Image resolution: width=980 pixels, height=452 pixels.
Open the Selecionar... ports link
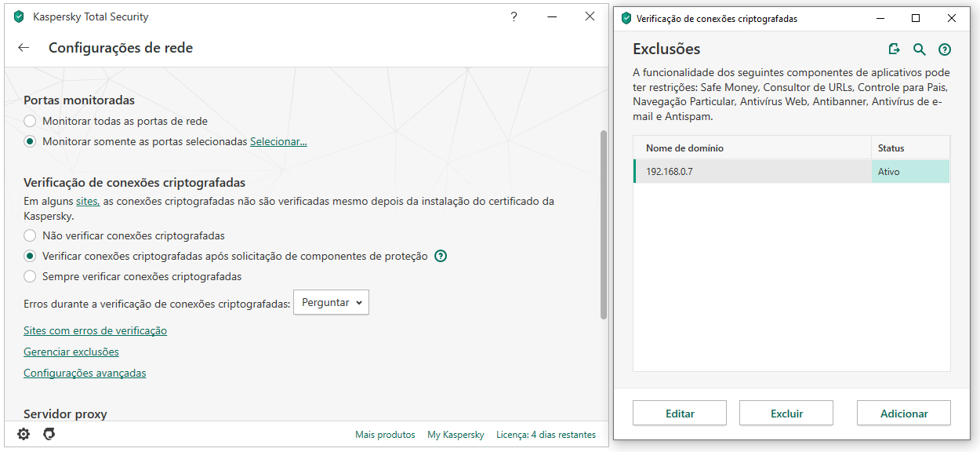278,142
